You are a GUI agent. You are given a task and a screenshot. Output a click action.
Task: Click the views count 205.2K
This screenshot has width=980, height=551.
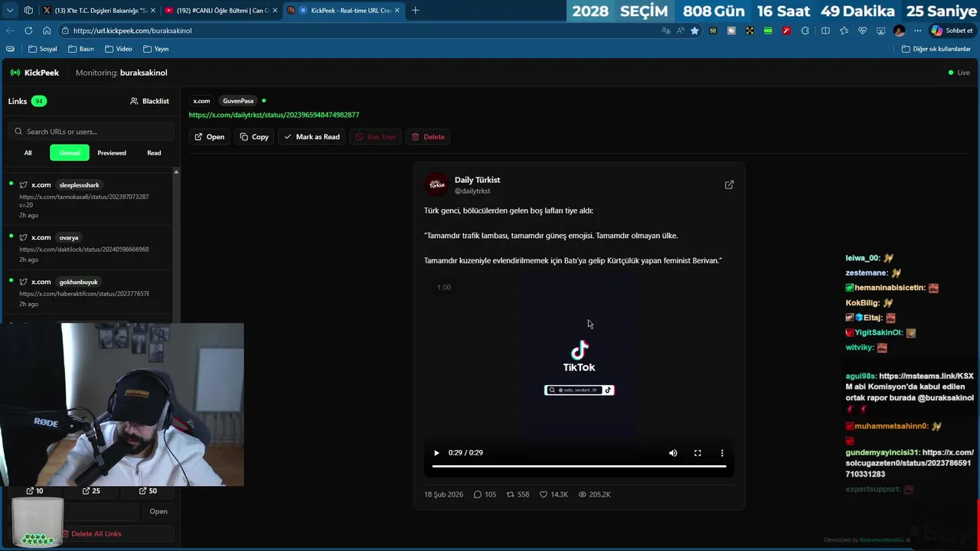pyautogui.click(x=594, y=494)
